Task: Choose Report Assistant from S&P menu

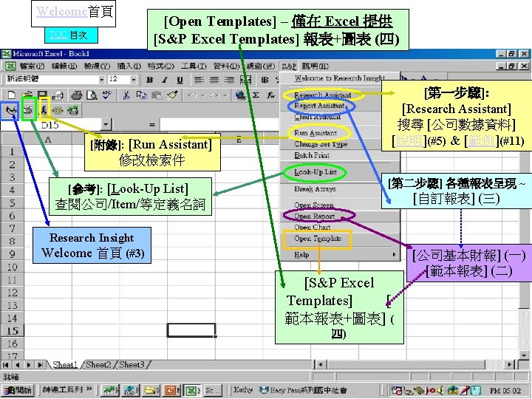Action: pyautogui.click(x=319, y=106)
